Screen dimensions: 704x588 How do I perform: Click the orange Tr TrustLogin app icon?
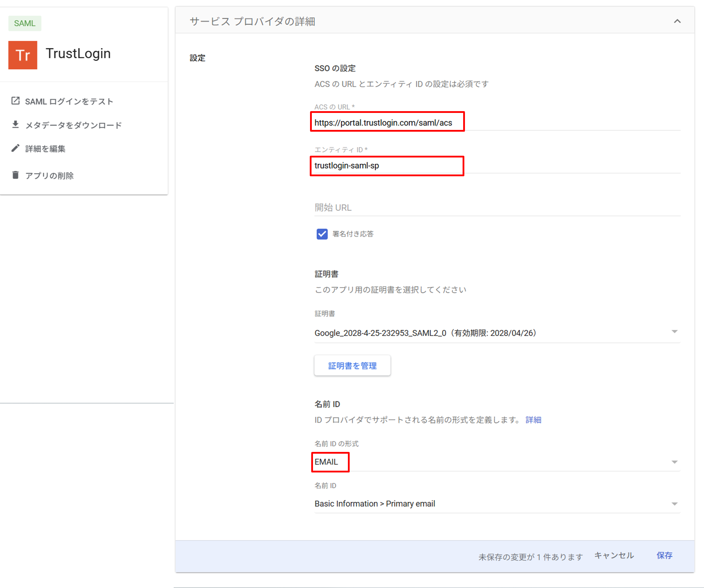(23, 55)
